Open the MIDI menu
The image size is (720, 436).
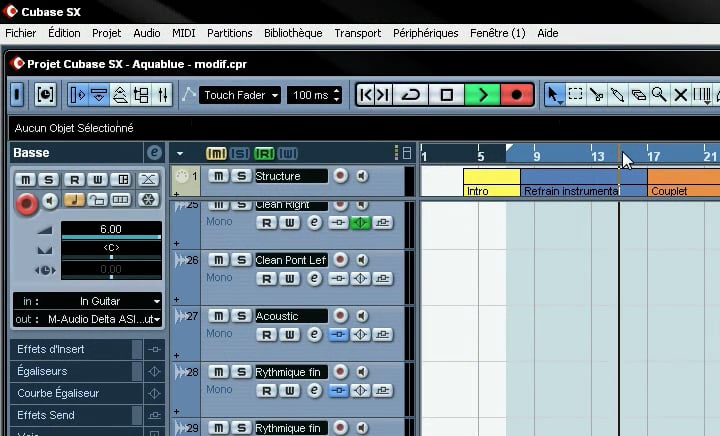coord(184,33)
